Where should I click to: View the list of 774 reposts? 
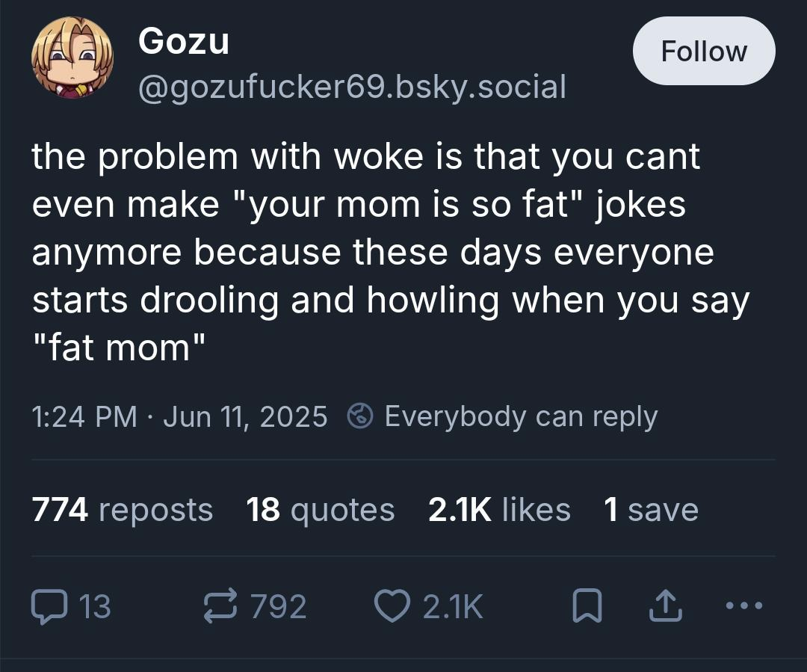click(x=122, y=510)
